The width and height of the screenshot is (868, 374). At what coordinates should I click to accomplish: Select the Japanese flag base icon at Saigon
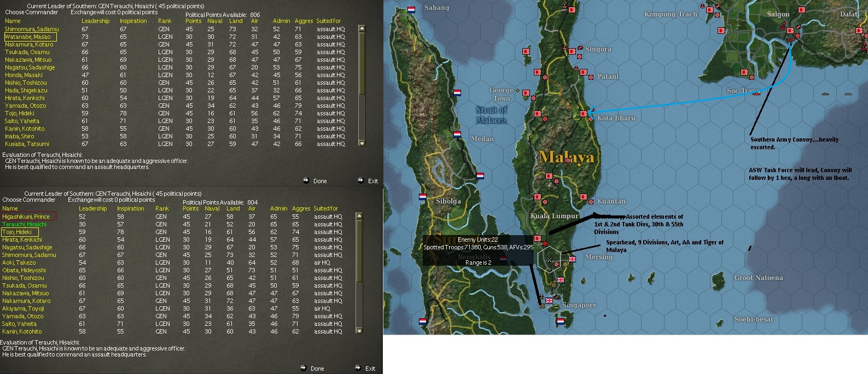tap(790, 31)
